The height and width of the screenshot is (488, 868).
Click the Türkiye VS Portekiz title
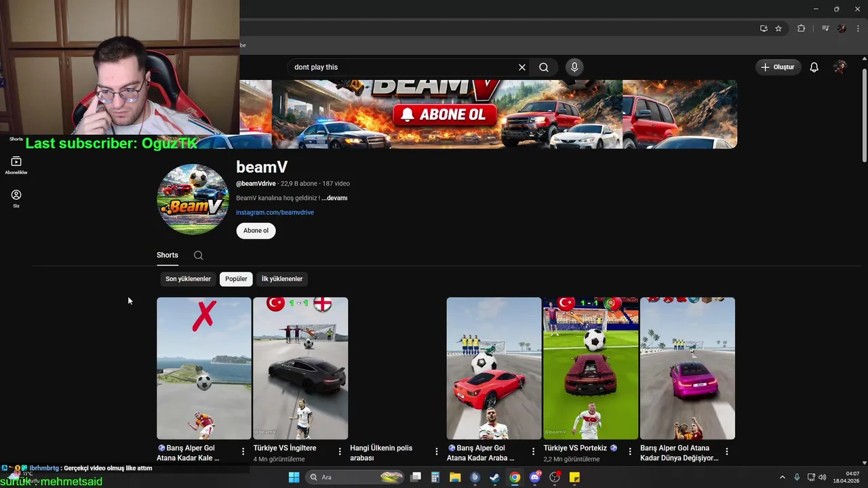click(580, 448)
